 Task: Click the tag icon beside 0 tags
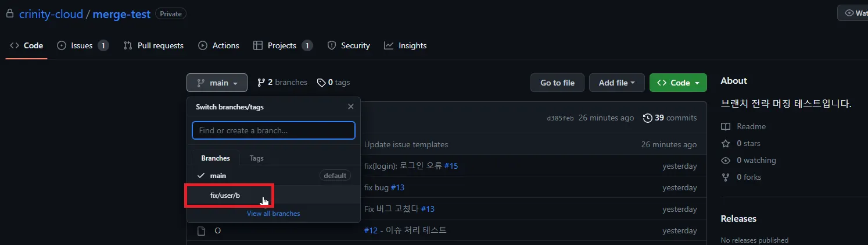click(x=321, y=83)
